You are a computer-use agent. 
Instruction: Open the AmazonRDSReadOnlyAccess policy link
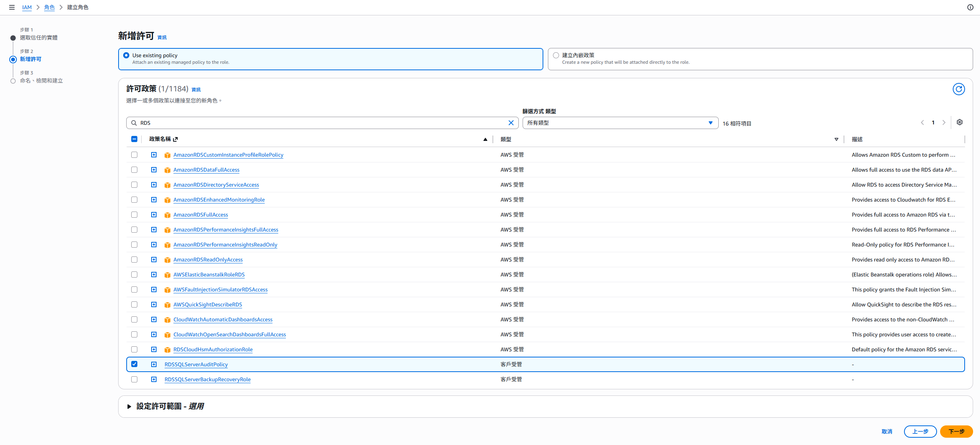(208, 260)
